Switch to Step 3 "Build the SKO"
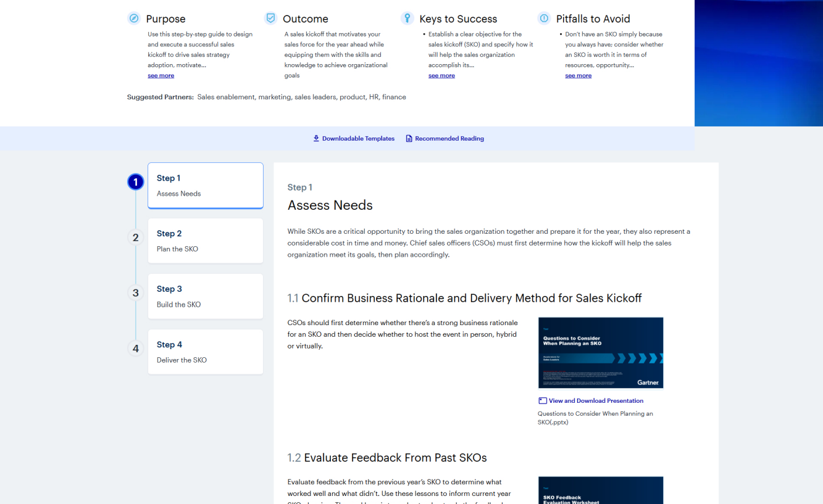 205,296
